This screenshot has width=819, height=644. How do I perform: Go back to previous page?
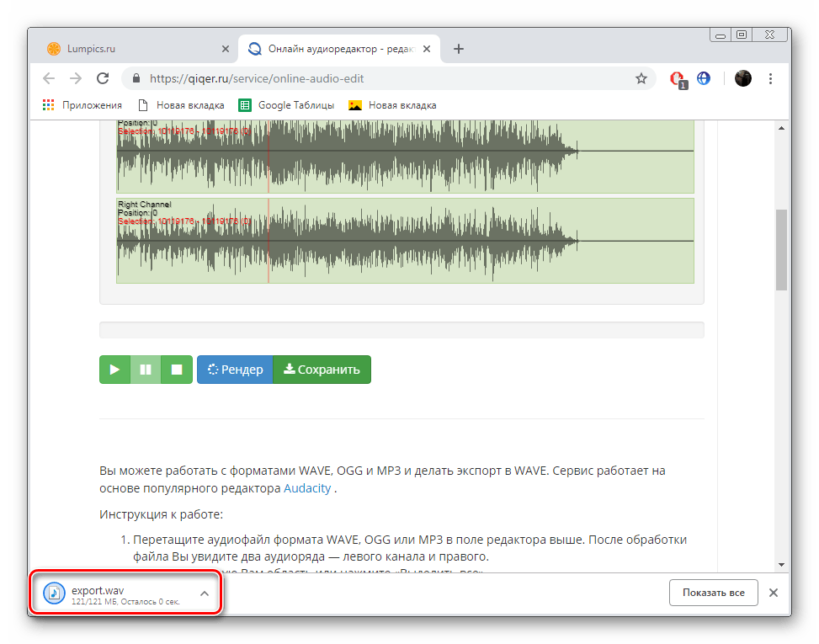(x=49, y=78)
